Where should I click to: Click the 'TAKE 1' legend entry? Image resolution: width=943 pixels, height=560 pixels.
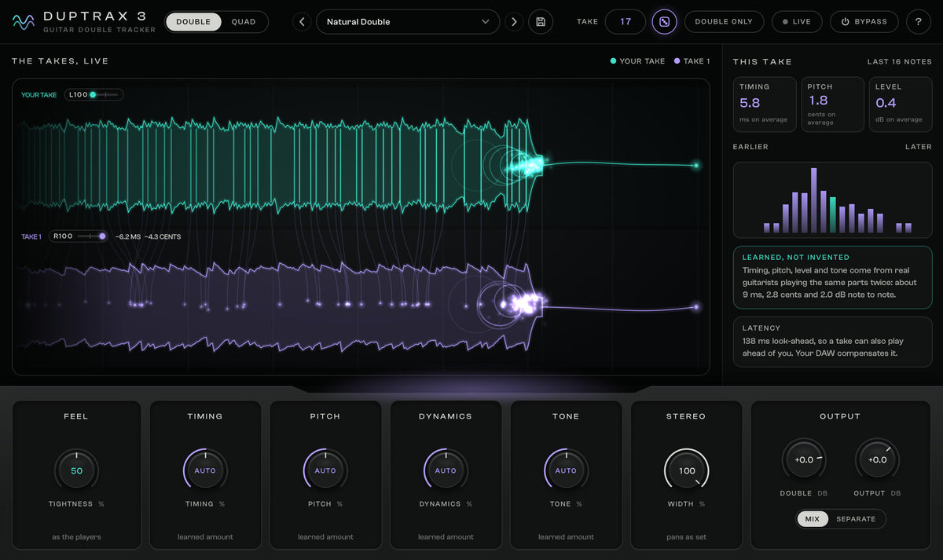point(692,61)
